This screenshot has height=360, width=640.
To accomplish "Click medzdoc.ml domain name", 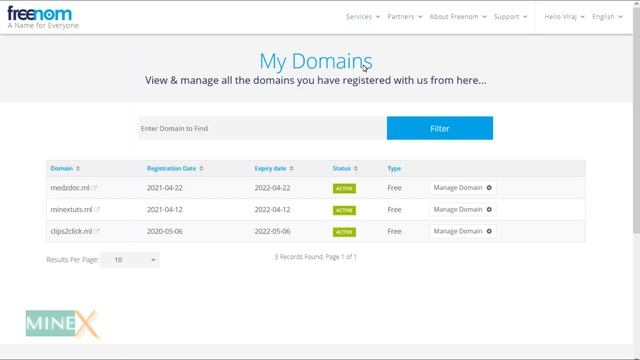I will (x=70, y=188).
